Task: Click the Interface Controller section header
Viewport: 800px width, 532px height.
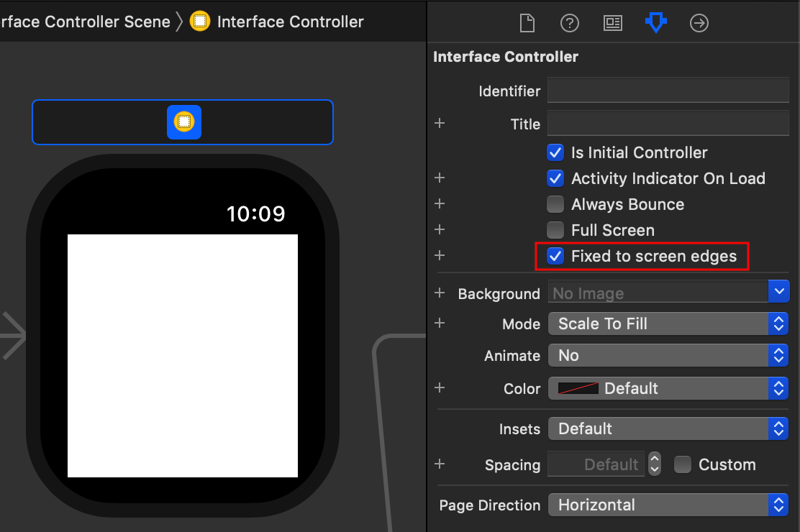Action: pyautogui.click(x=506, y=57)
